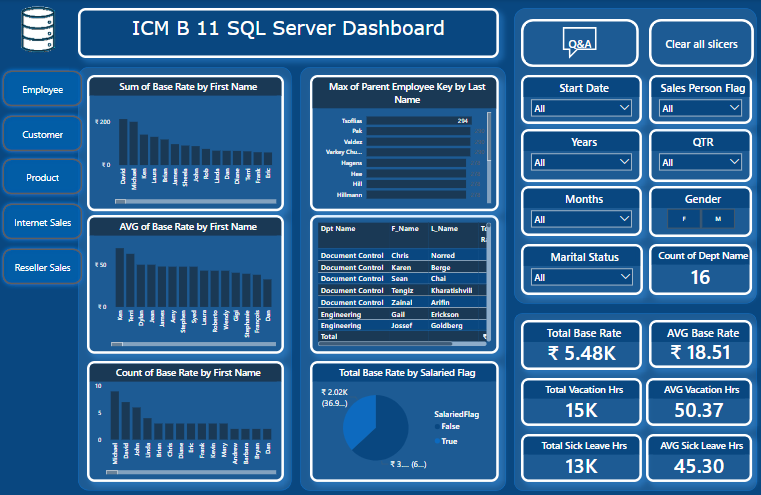Expand the Years slicer dropdown
Viewport: 761px width, 495px height.
point(581,162)
